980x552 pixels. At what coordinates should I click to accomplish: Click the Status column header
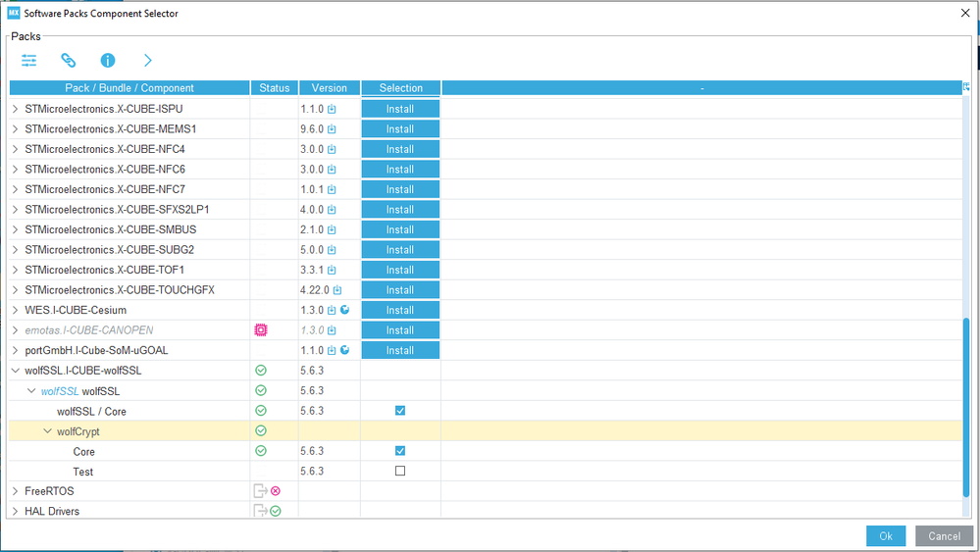[275, 88]
